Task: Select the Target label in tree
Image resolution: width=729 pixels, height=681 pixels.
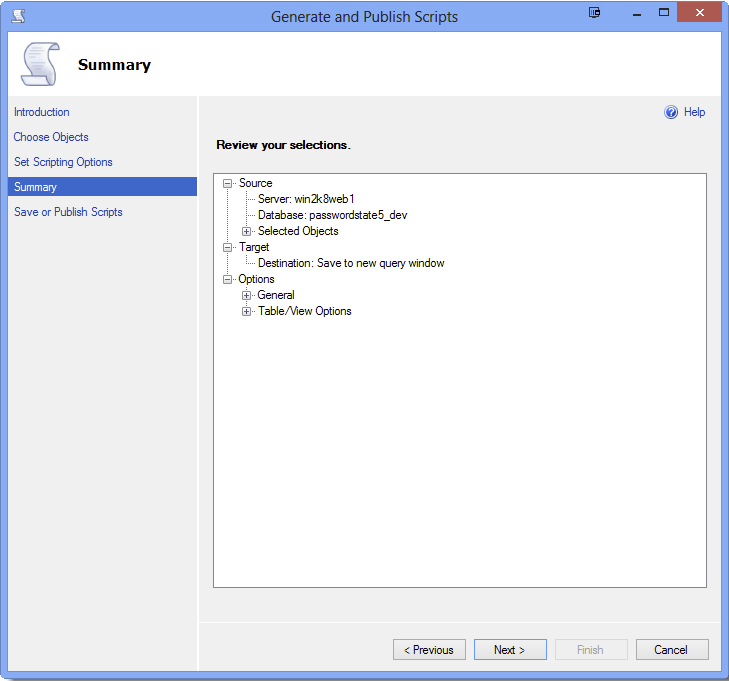Action: (254, 247)
